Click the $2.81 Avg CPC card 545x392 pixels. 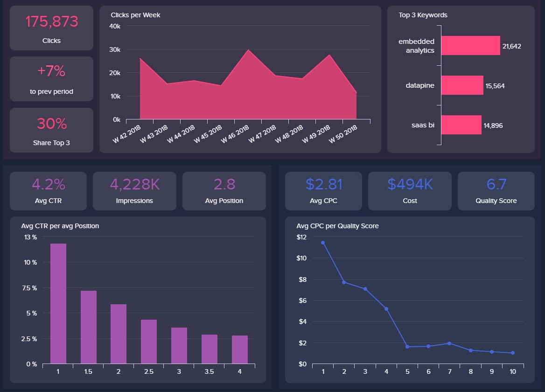[x=323, y=191]
